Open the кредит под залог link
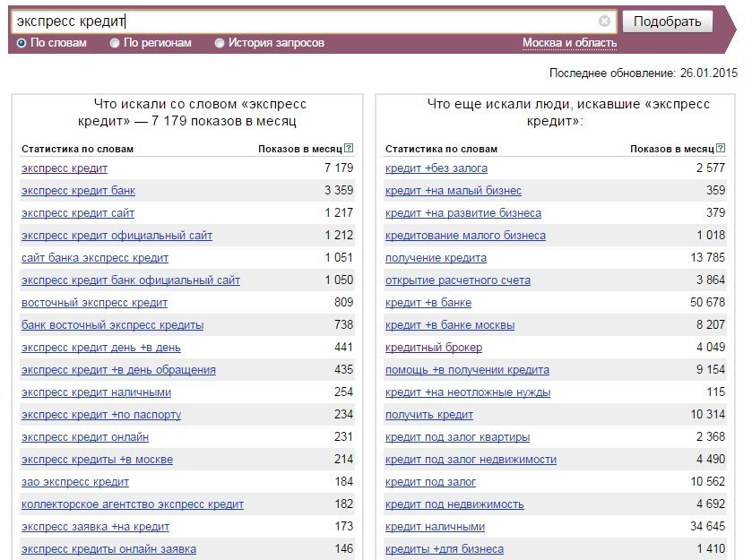Image resolution: width=752 pixels, height=560 pixels. pyautogui.click(x=430, y=482)
